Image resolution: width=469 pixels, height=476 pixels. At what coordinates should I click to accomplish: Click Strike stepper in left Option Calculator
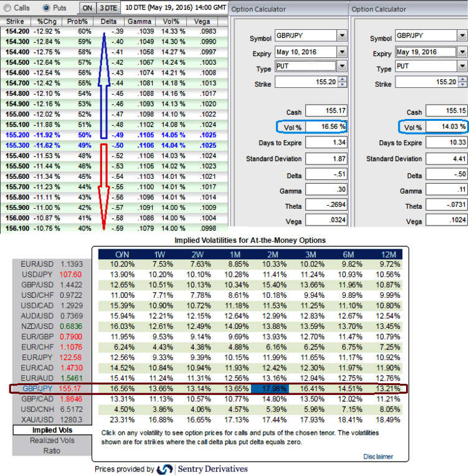click(342, 82)
